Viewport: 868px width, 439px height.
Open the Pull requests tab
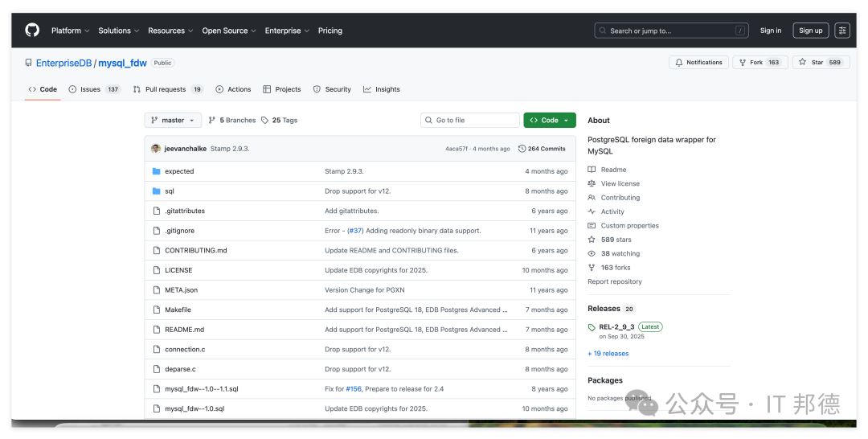pyautogui.click(x=168, y=89)
